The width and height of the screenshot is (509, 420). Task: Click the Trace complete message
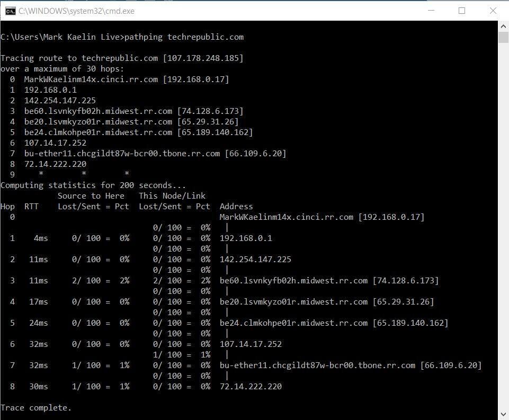[x=35, y=407]
